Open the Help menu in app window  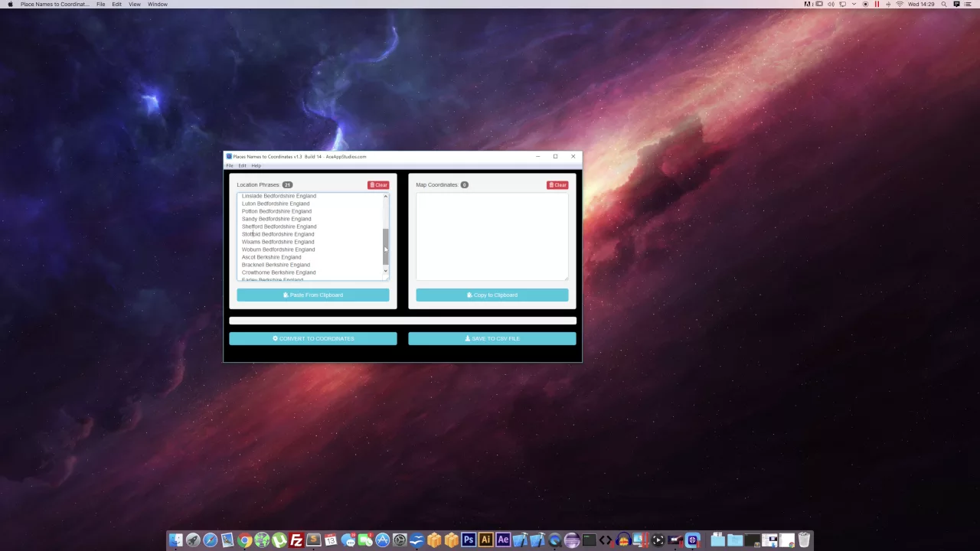256,166
